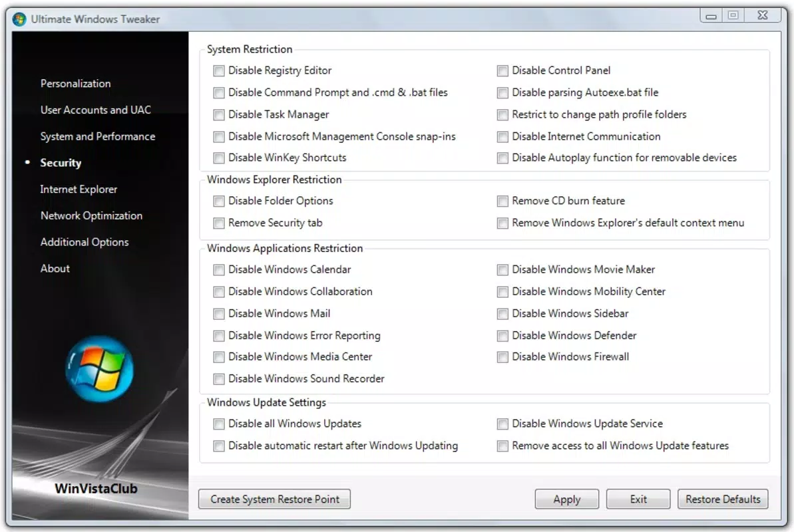This screenshot has height=532, width=794.
Task: Check Disable Windows Error Reporting
Action: [219, 336]
